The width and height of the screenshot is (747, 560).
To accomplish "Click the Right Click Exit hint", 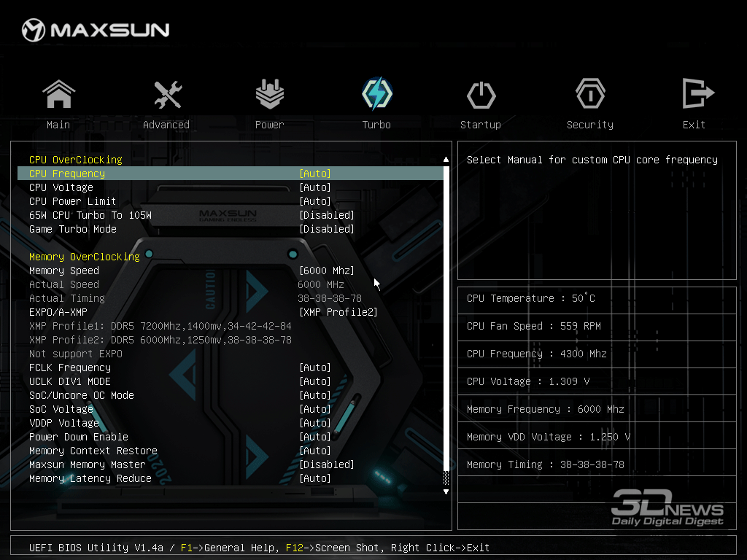I will (x=440, y=548).
